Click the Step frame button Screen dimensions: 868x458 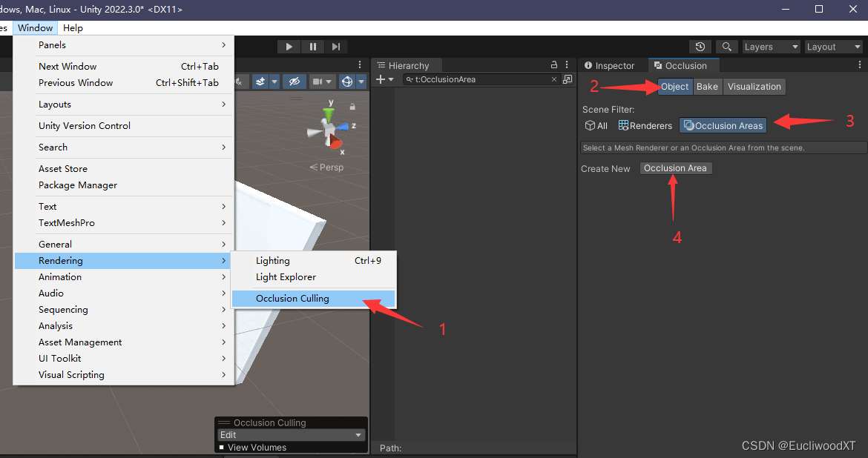tap(336, 47)
